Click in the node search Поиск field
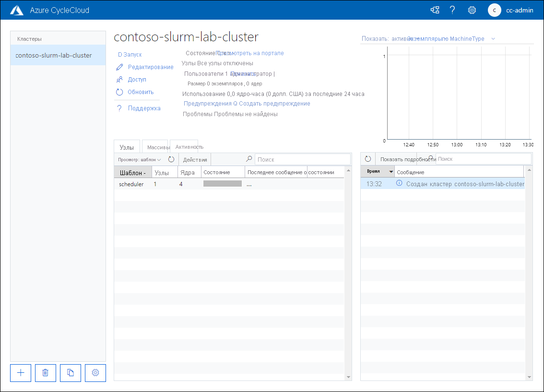 (302, 159)
